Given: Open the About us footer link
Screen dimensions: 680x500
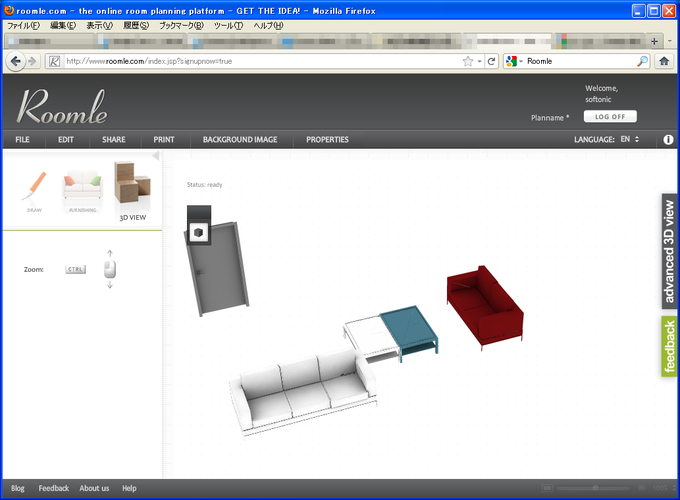Looking at the screenshot, I should coord(94,488).
